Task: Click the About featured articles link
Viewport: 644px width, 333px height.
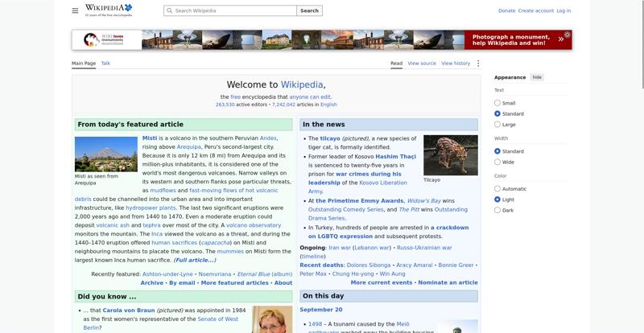Action: click(283, 283)
